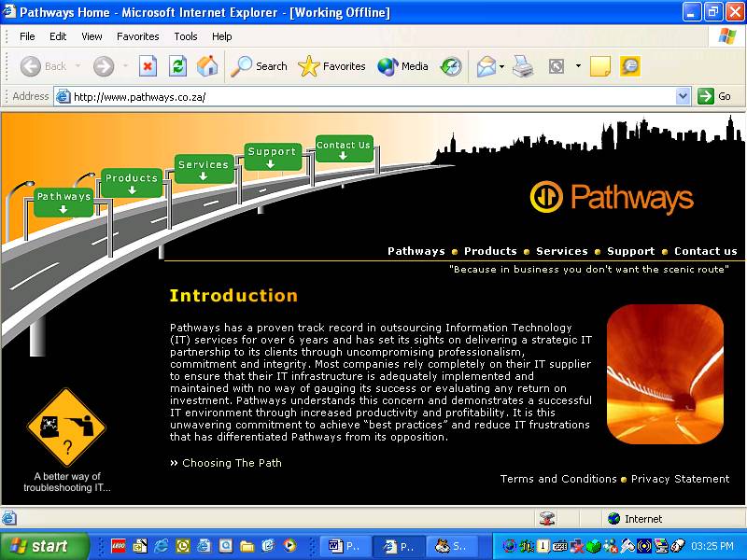Click the address bar URL field
Screen dimensions: 747x560
372,97
